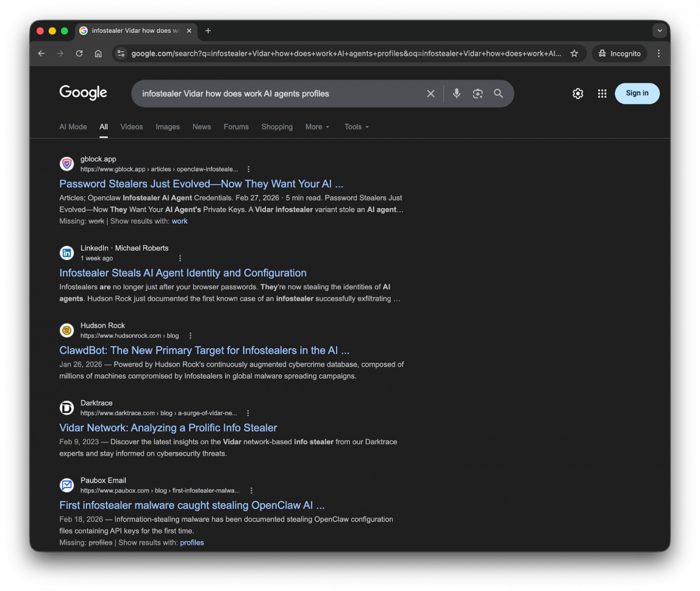
Task: Expand the More search categories dropdown
Action: tap(317, 127)
